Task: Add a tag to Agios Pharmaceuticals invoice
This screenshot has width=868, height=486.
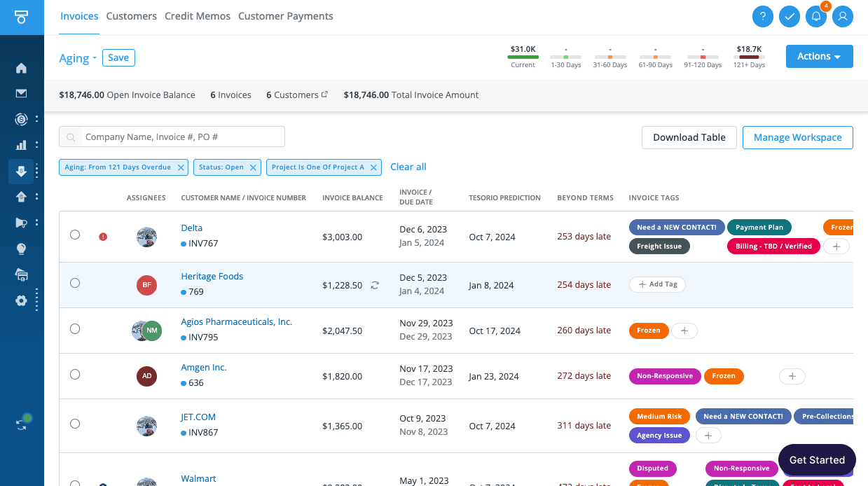Action: pyautogui.click(x=684, y=331)
